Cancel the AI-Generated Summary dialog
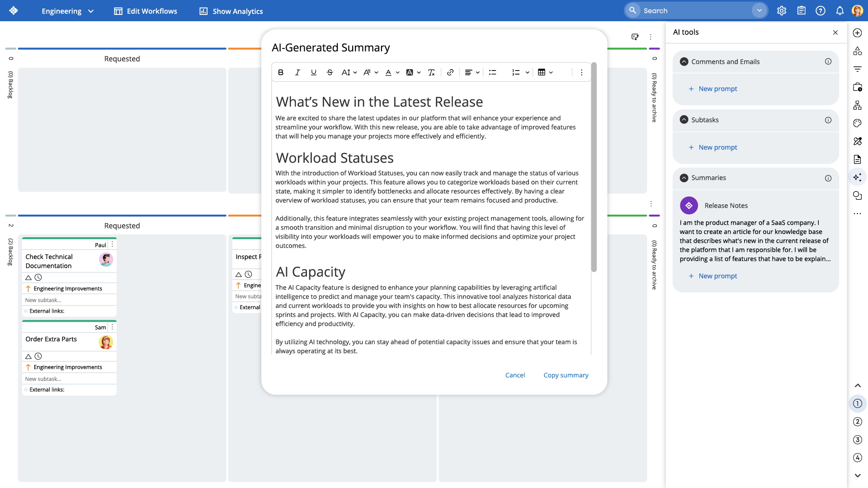This screenshot has height=488, width=868. tap(515, 375)
